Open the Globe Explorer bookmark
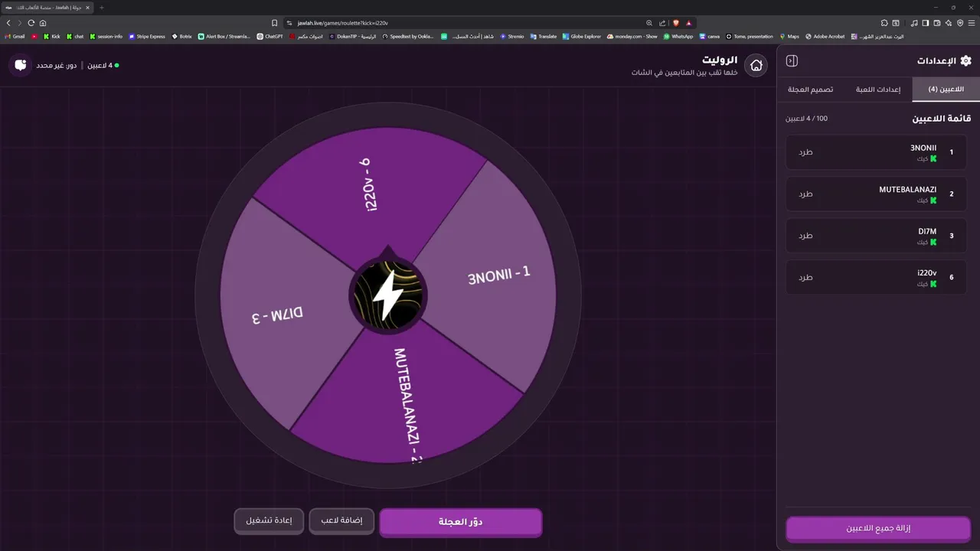 581,36
